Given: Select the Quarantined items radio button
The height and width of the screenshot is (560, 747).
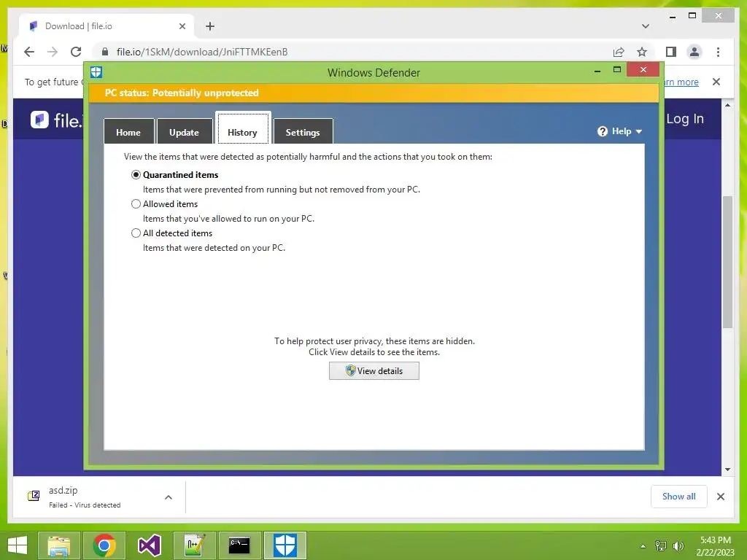Looking at the screenshot, I should (x=136, y=175).
